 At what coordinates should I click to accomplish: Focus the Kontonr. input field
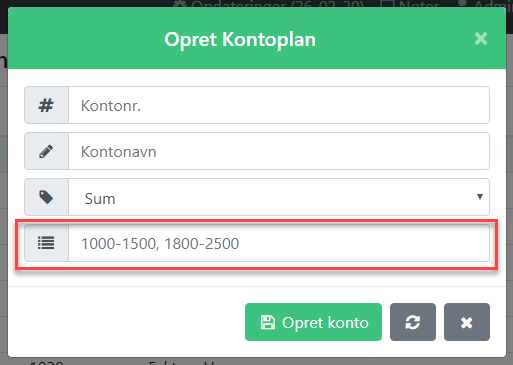point(279,105)
